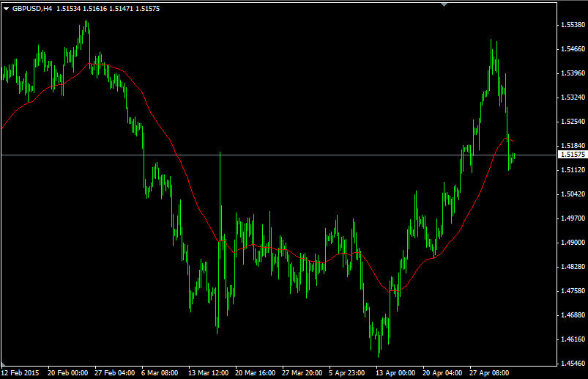The height and width of the screenshot is (379, 588).
Task: Click the 27 Feb 04:00 time label
Action: (x=115, y=373)
